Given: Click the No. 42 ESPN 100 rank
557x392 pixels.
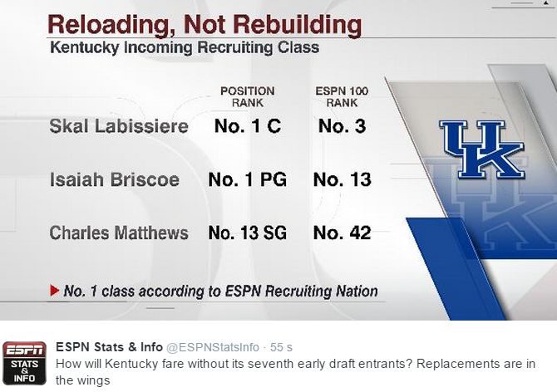Looking at the screenshot, I should (x=342, y=233).
